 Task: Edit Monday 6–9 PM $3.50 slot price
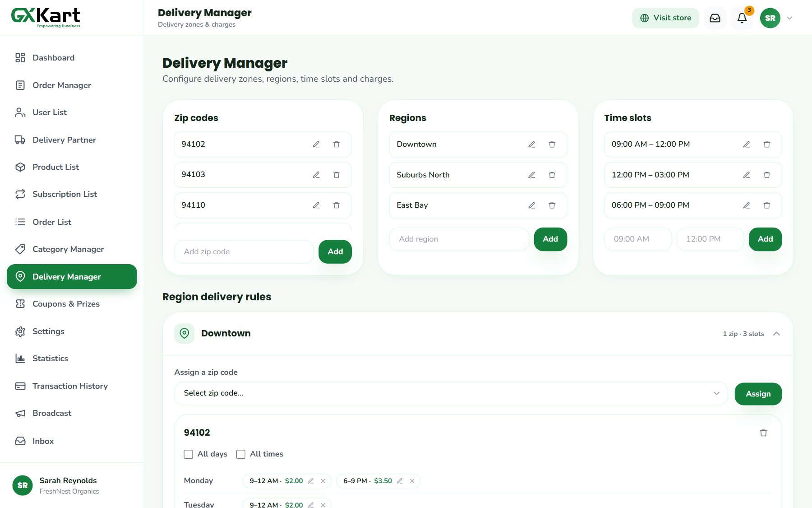(x=400, y=481)
